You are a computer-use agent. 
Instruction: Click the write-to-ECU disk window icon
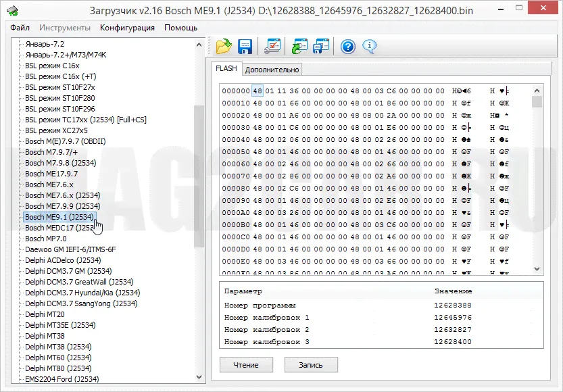click(321, 47)
